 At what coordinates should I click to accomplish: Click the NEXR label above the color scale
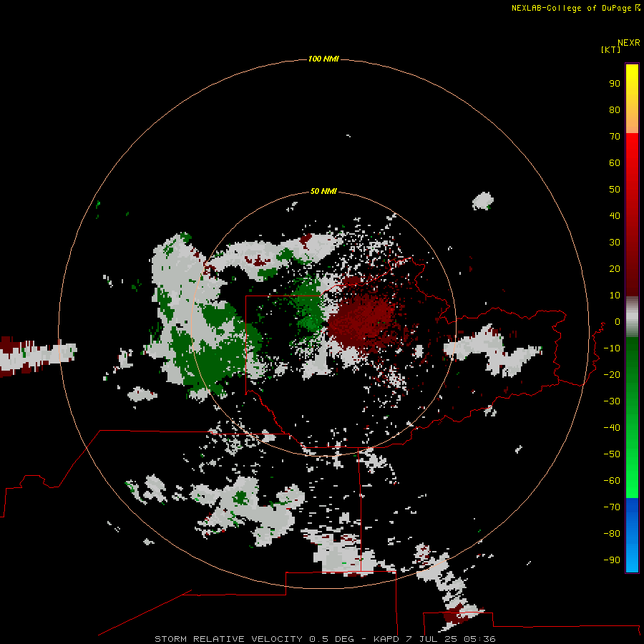(x=629, y=43)
